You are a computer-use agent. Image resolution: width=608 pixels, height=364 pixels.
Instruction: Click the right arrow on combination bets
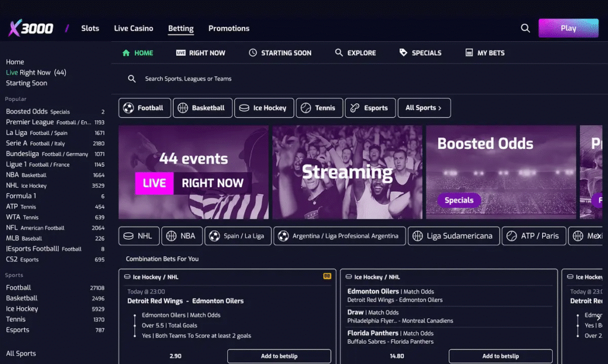(x=598, y=318)
